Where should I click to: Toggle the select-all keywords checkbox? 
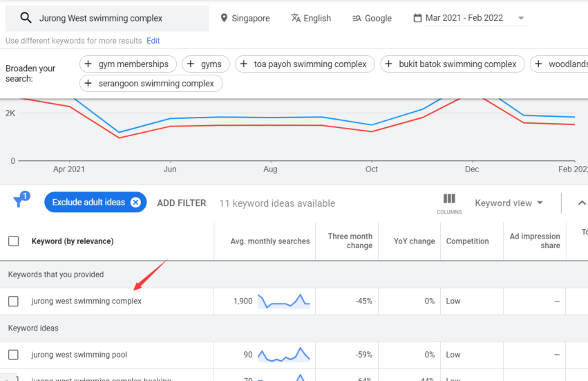tap(14, 241)
